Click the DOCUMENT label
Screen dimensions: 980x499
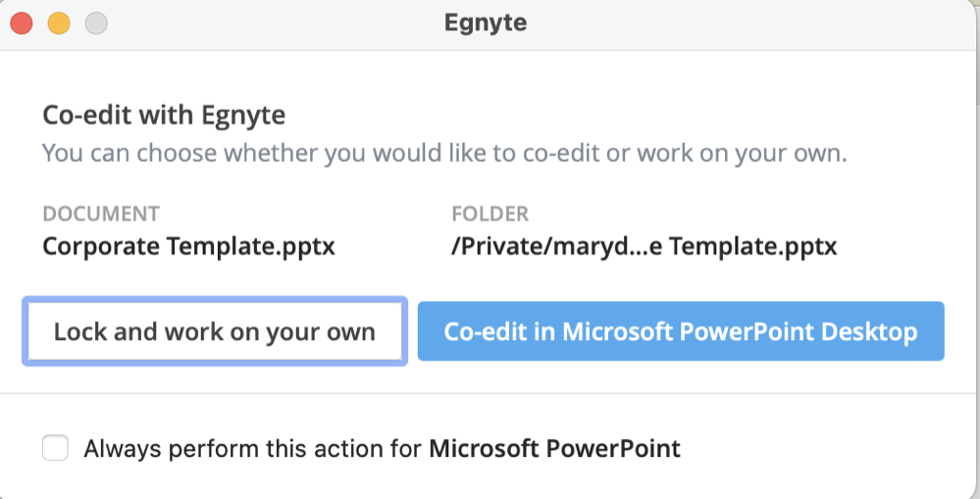pyautogui.click(x=101, y=214)
